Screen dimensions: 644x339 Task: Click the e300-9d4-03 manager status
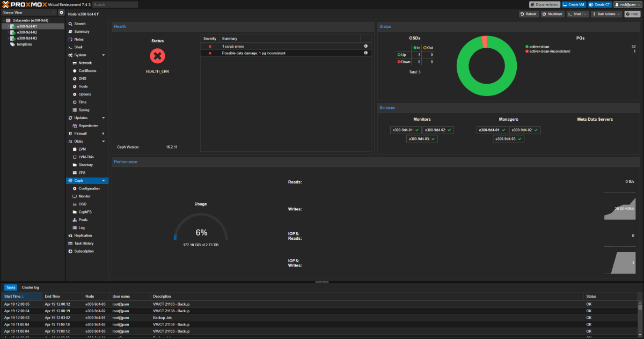tap(509, 139)
